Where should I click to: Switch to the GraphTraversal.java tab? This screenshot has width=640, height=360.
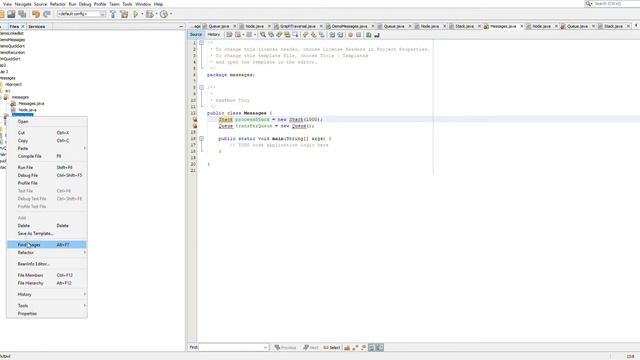coord(298,26)
